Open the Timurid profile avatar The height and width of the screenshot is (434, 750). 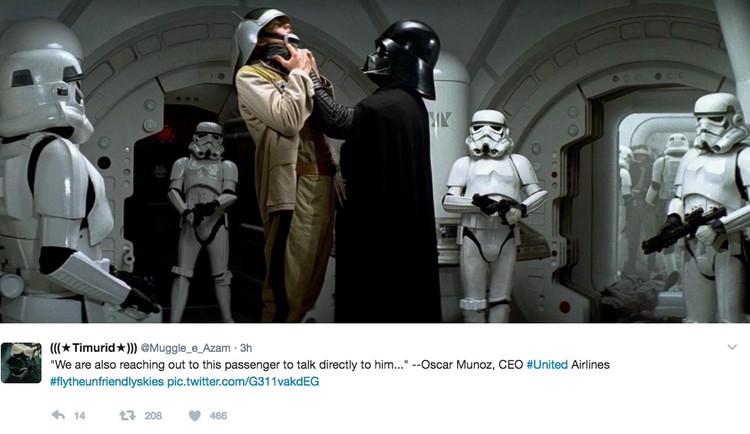click(21, 363)
